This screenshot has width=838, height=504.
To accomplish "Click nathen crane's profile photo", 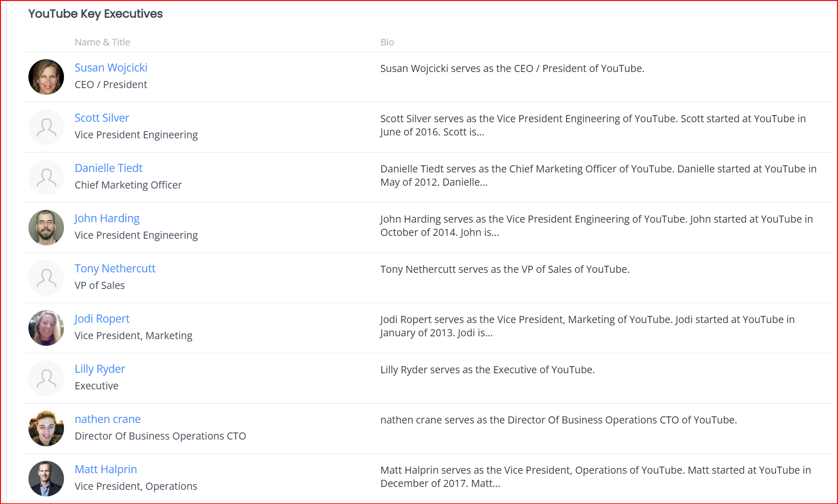I will click(x=46, y=428).
